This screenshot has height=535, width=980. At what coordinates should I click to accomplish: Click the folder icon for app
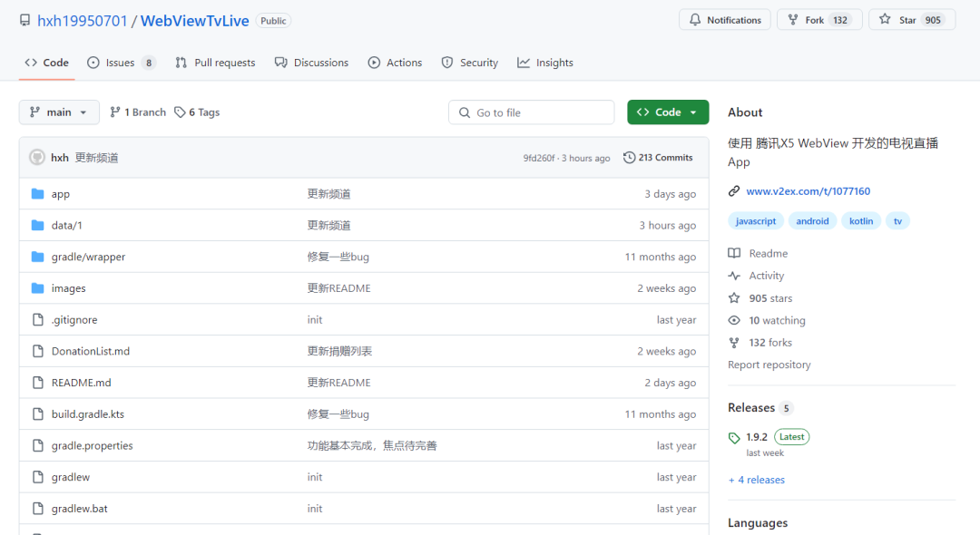37,194
